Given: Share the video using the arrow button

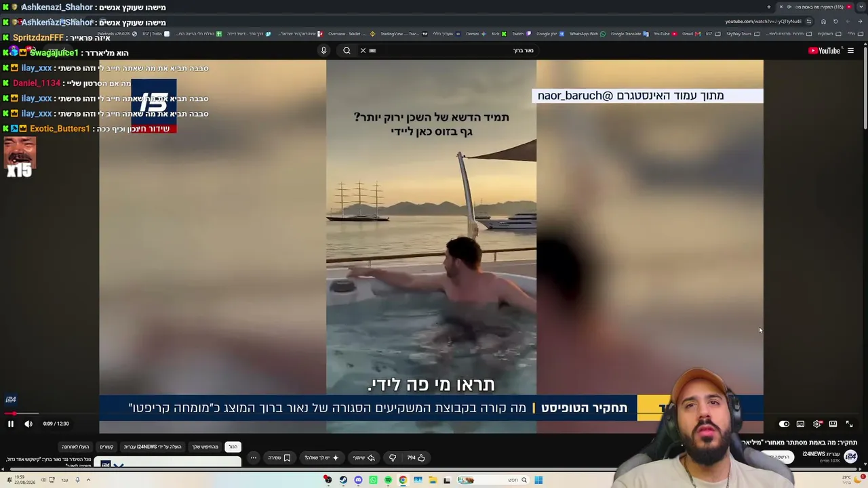Looking at the screenshot, I should pos(364,457).
